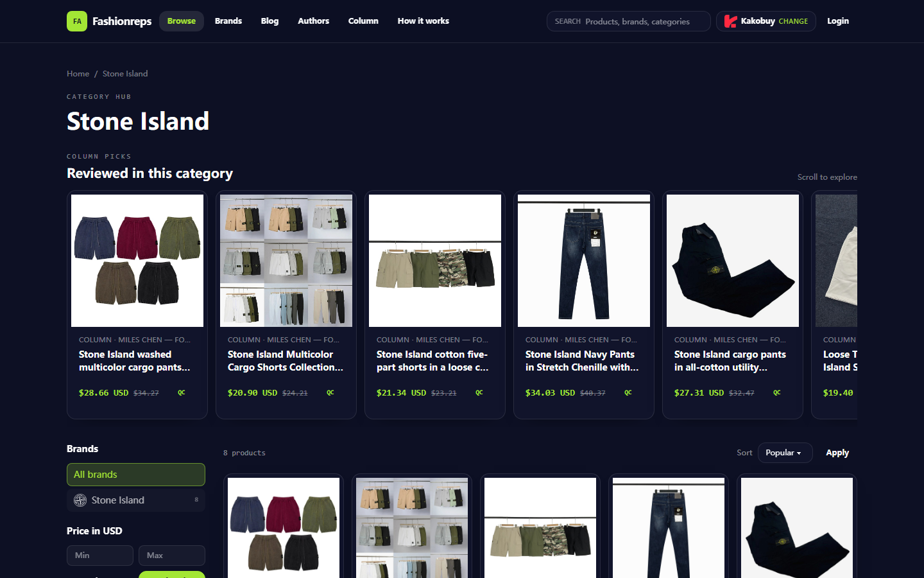This screenshot has width=924, height=578.
Task: Click the QC badge on Multicolor Cargo Shorts card
Action: click(x=330, y=392)
